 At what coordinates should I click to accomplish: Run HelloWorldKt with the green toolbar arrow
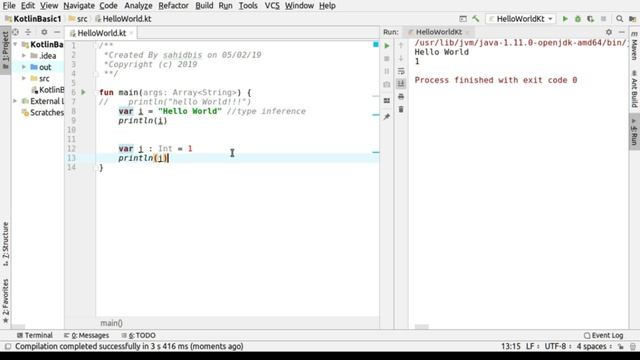click(565, 19)
